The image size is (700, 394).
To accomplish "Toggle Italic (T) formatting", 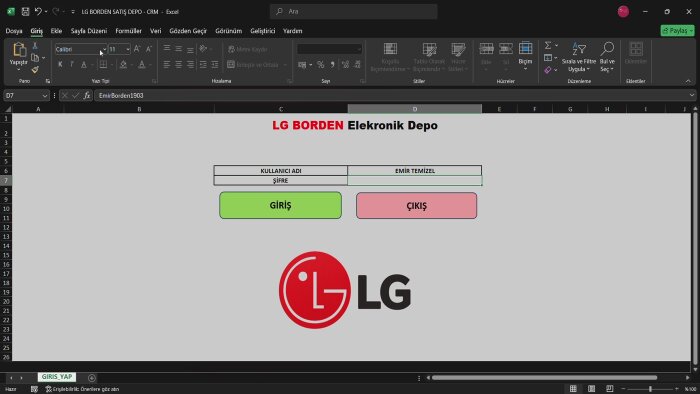I will (71, 65).
